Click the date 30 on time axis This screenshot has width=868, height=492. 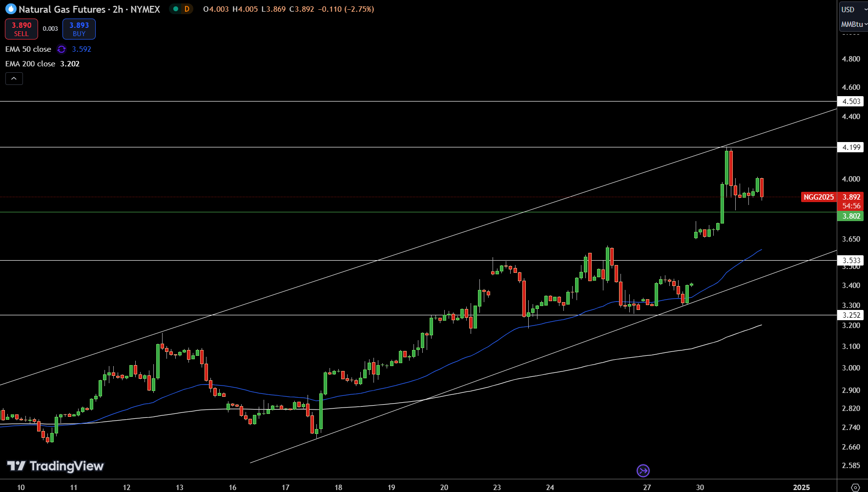tap(700, 487)
